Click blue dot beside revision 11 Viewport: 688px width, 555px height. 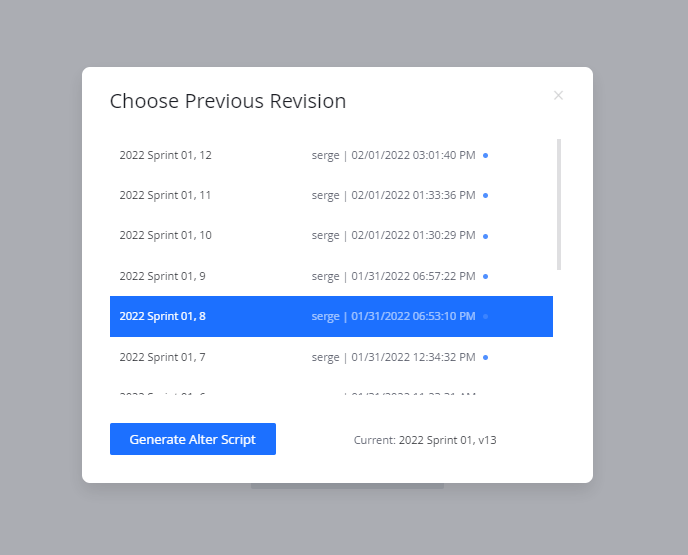pos(485,195)
